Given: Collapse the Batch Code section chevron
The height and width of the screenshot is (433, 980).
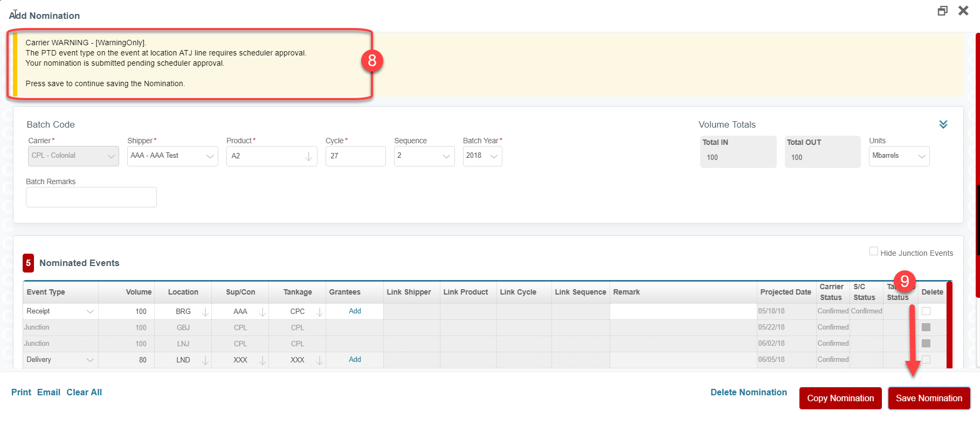Looking at the screenshot, I should [x=943, y=124].
